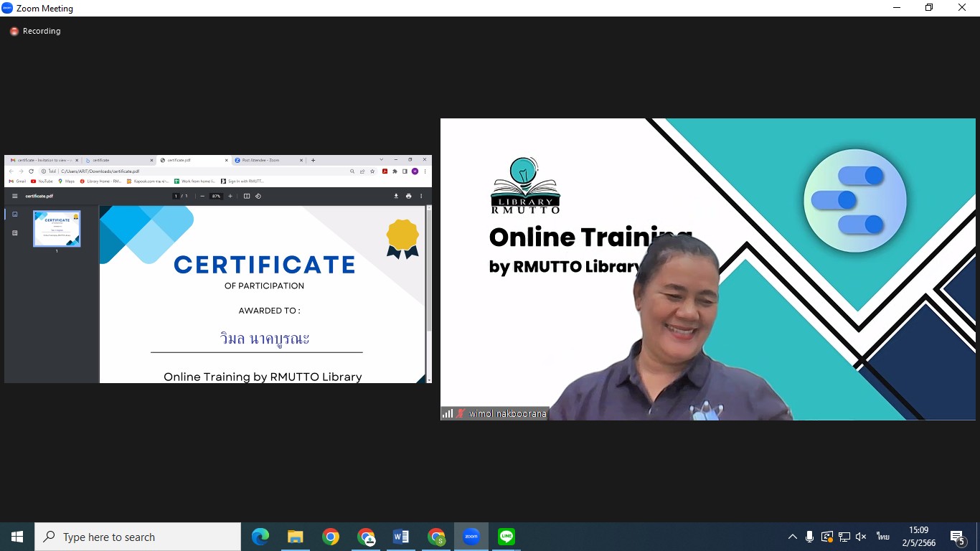
Task: Download the certificate.pdf via toolbar icon
Action: point(396,196)
